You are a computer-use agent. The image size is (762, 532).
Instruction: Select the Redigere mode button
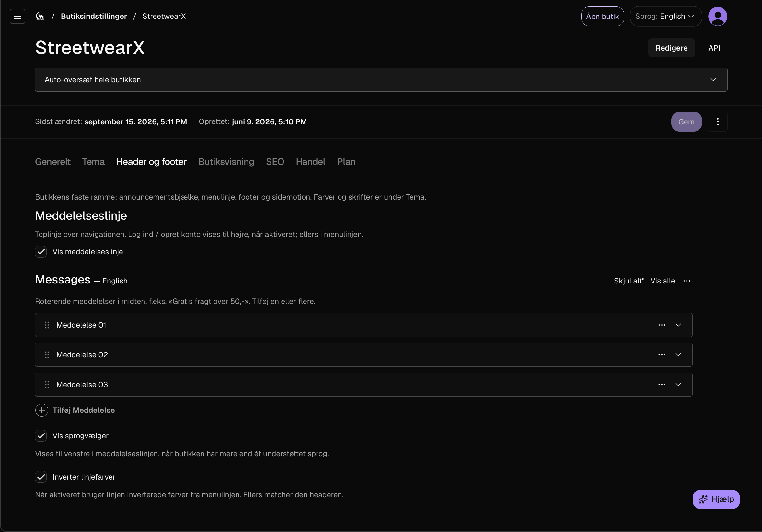pyautogui.click(x=671, y=48)
